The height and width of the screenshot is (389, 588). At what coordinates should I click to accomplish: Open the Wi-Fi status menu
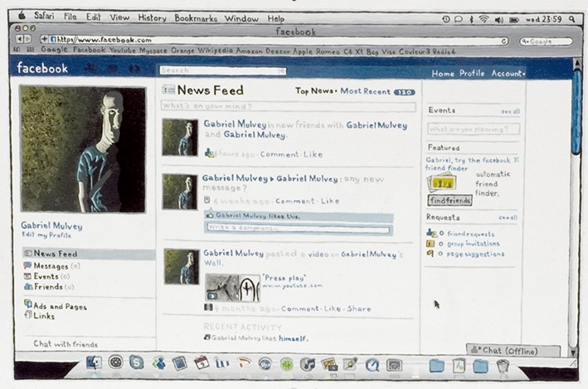(x=484, y=19)
